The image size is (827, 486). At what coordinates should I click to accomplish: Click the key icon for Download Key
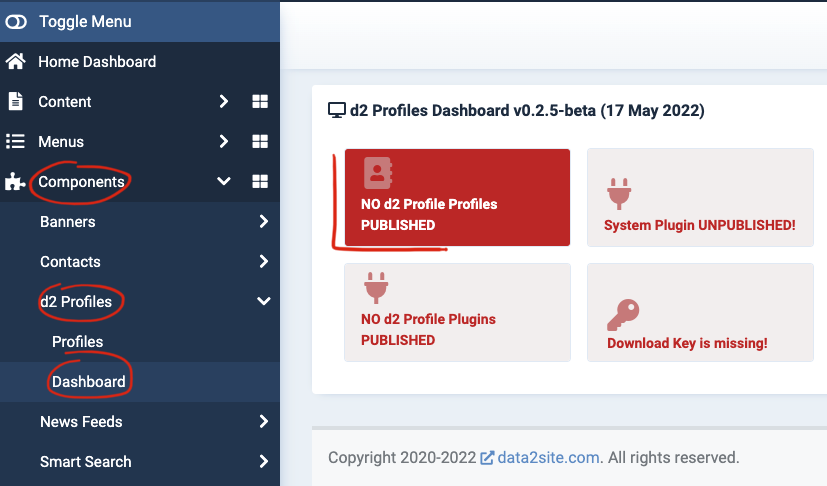[623, 315]
